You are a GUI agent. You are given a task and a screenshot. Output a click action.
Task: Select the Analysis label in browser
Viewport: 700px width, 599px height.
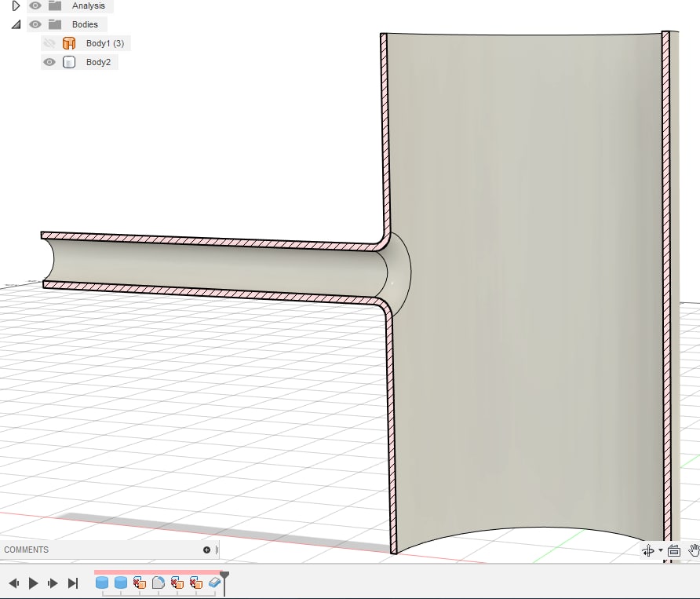pyautogui.click(x=89, y=5)
